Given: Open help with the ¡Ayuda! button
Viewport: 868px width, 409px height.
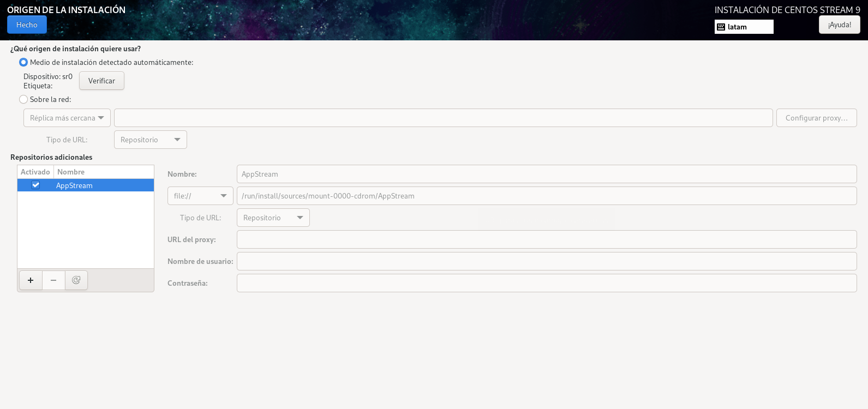Looking at the screenshot, I should (x=839, y=25).
